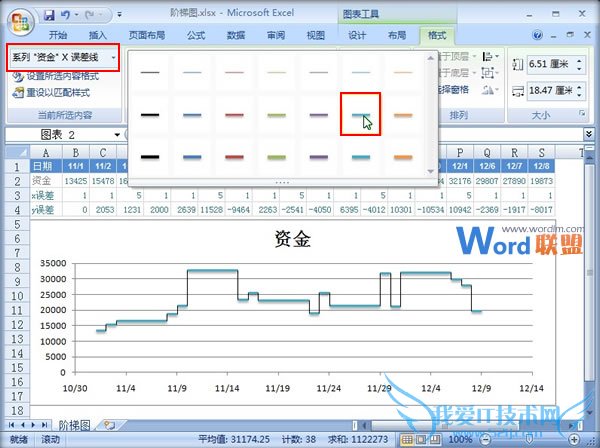The image size is (600, 448).
Task: Click the zoom slider handle
Action: [530, 439]
